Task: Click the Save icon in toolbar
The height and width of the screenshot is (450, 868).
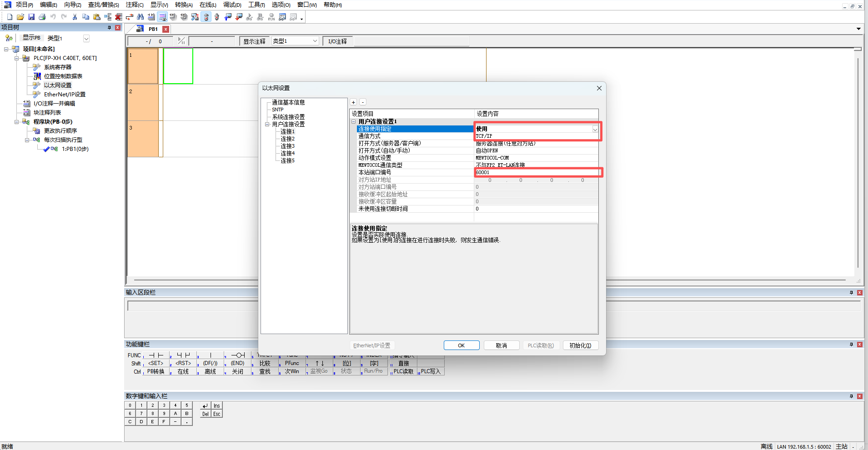Action: [31, 17]
